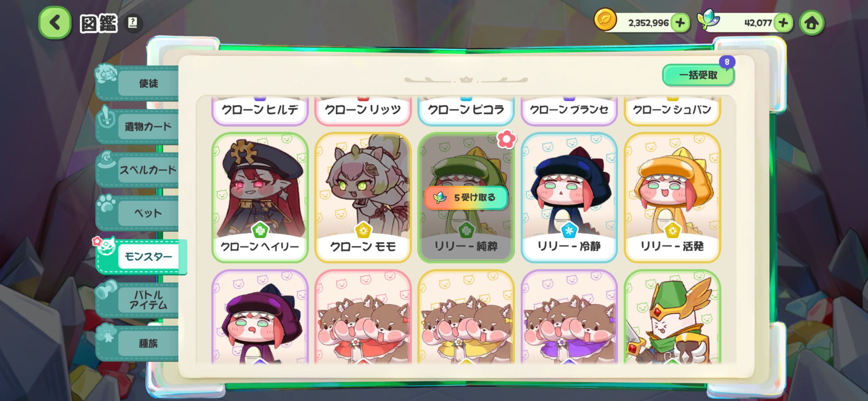
Task: Return home with the house icon
Action: [811, 23]
